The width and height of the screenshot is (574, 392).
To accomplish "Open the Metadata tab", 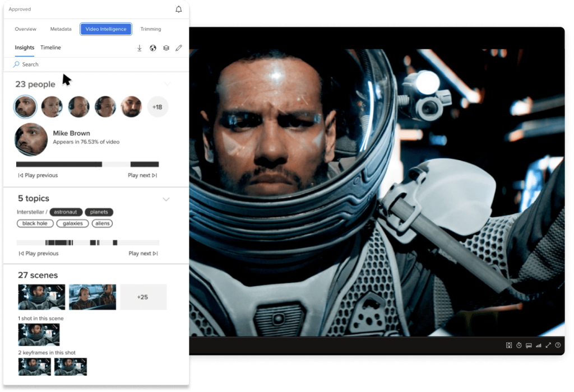I will [x=61, y=29].
